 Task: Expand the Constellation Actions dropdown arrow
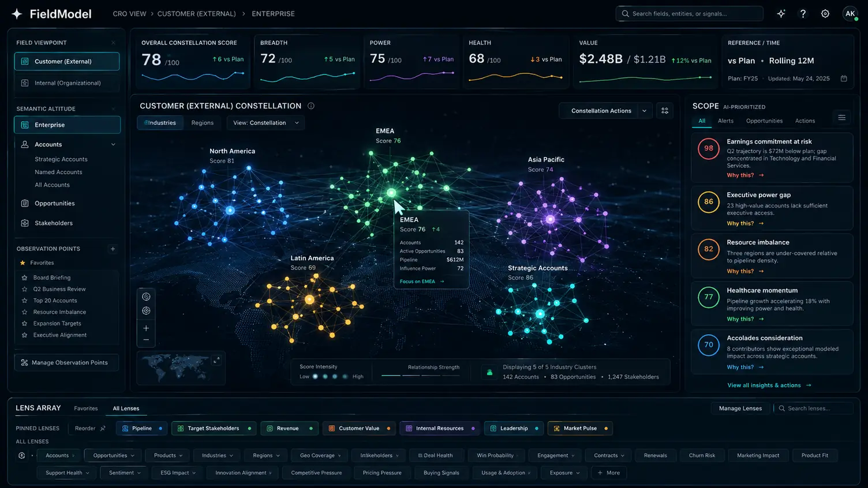click(644, 111)
